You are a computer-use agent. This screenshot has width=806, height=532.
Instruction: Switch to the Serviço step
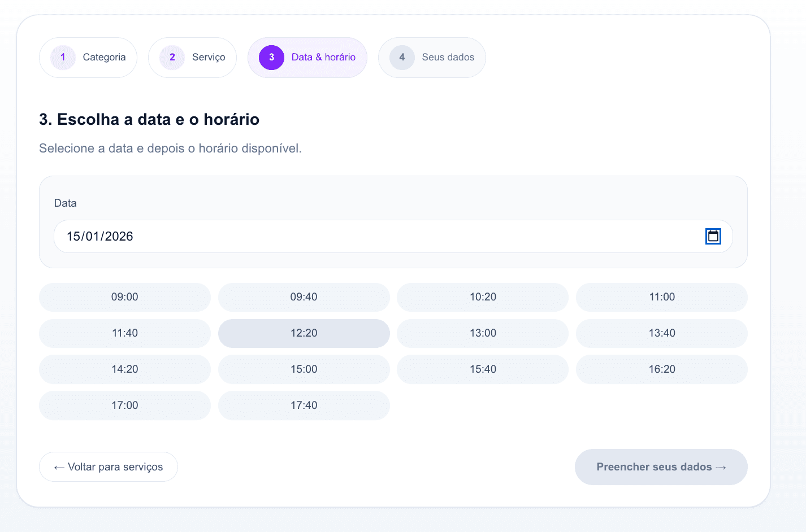[192, 57]
